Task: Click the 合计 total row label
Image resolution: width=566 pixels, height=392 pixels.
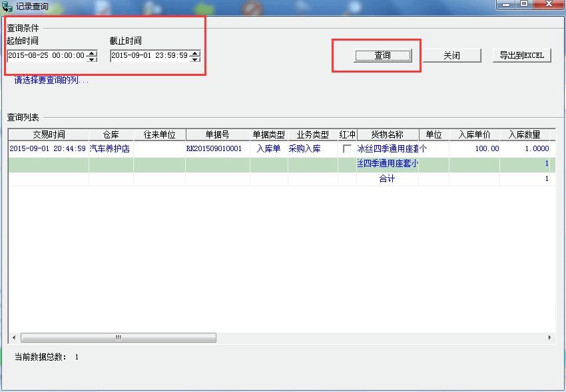Action: coord(388,178)
